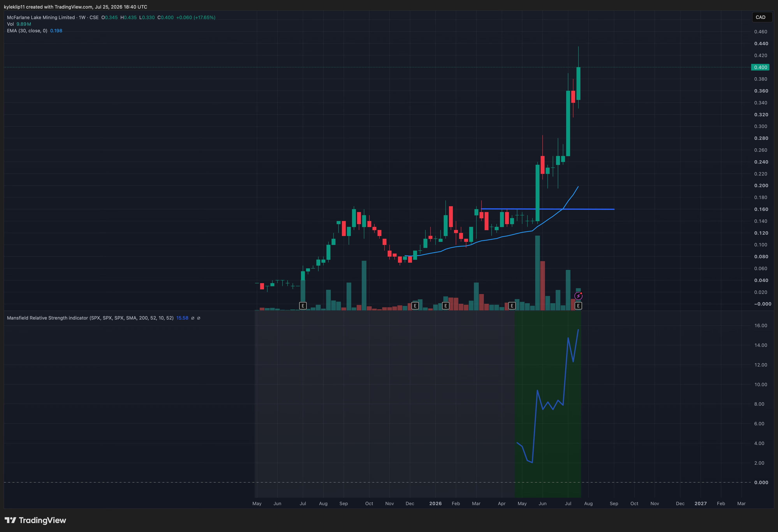Click the 0.360 price axis label
This screenshot has width=778, height=532.
click(x=761, y=91)
